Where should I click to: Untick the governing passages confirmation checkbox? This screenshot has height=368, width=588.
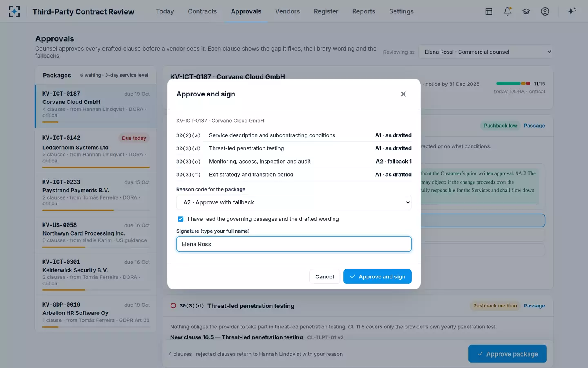180,219
